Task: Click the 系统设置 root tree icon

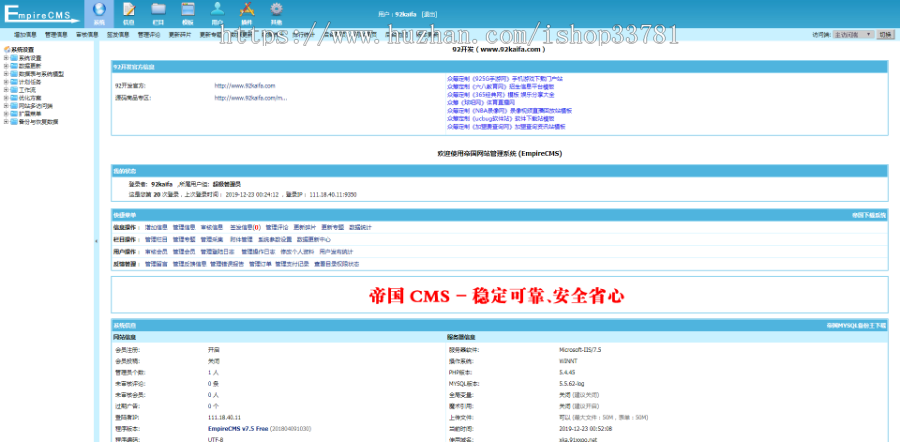Action: (7, 50)
